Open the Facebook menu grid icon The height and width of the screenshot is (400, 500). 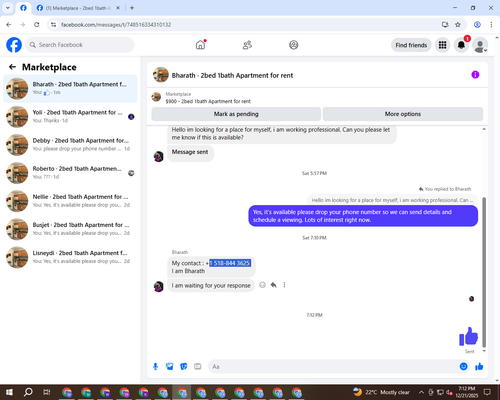tap(442, 45)
